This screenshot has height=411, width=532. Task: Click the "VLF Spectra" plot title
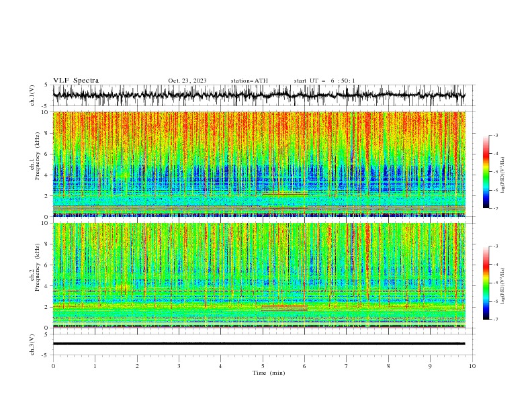click(76, 81)
